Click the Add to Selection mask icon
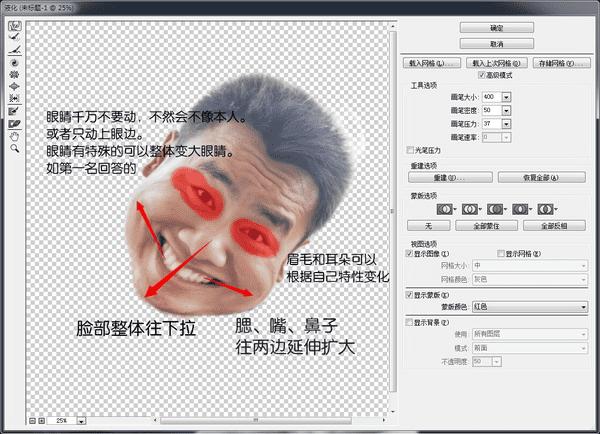Viewport: 600px width, 434px height. [471, 209]
